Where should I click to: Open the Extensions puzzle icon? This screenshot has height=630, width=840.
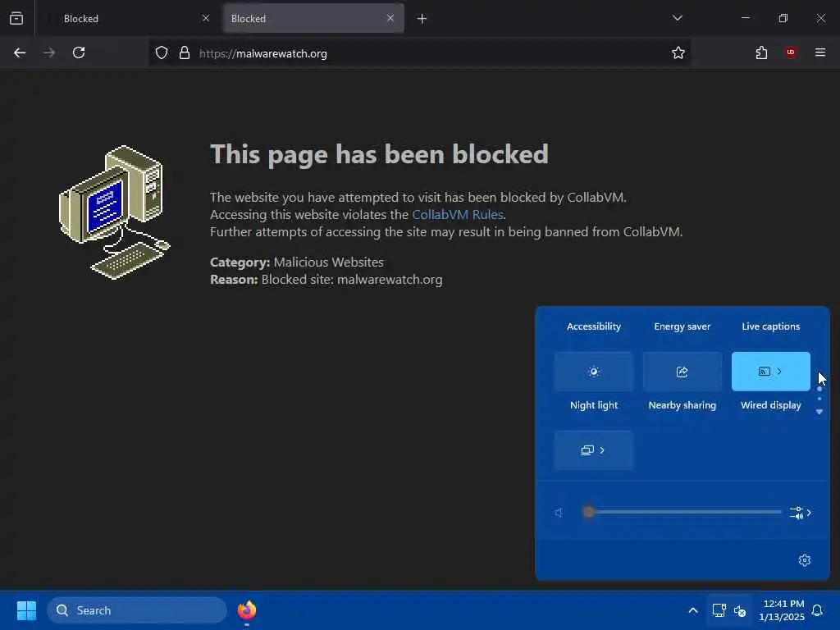pyautogui.click(x=761, y=53)
